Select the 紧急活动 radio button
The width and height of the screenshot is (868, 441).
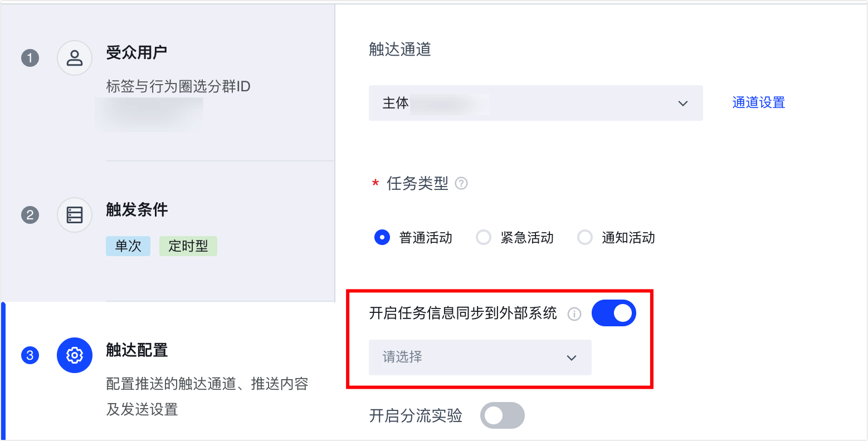point(484,238)
